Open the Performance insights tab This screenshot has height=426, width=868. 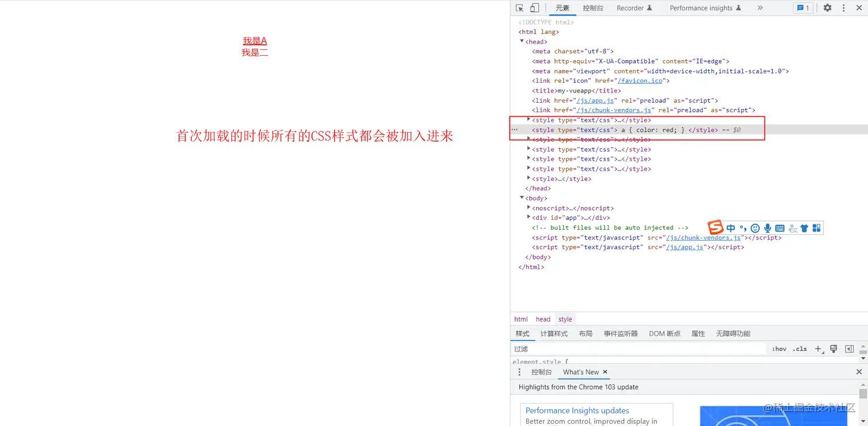pyautogui.click(x=706, y=8)
